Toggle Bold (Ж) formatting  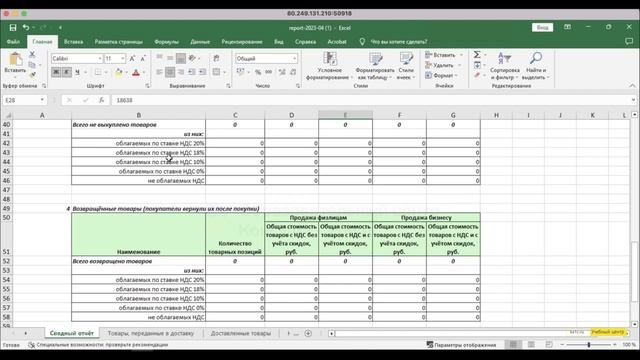click(56, 72)
